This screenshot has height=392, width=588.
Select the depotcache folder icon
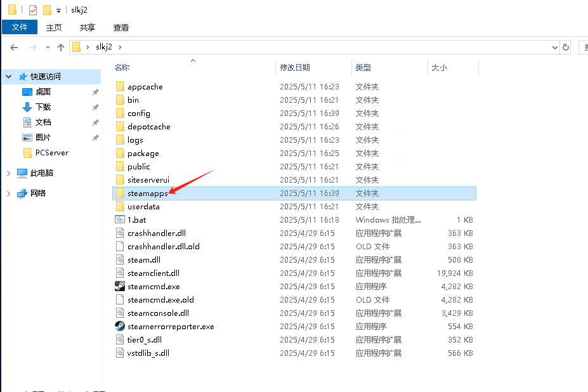coord(120,126)
